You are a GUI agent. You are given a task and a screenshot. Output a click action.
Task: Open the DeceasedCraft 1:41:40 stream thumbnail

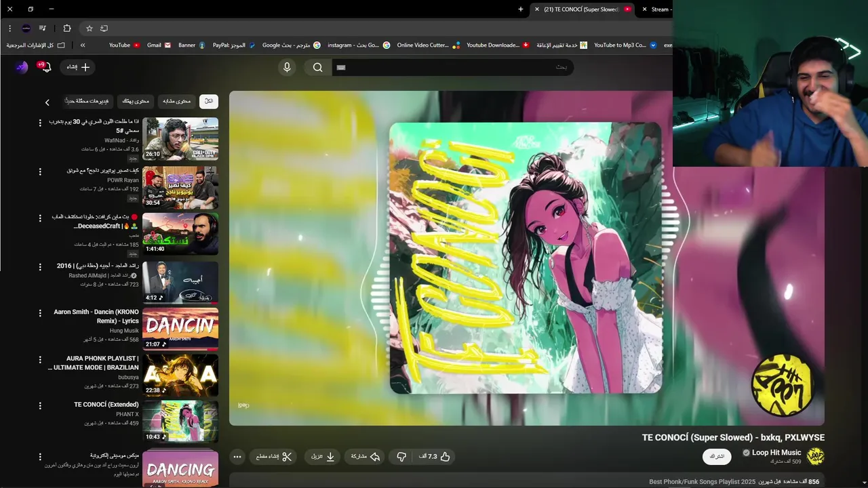(180, 234)
